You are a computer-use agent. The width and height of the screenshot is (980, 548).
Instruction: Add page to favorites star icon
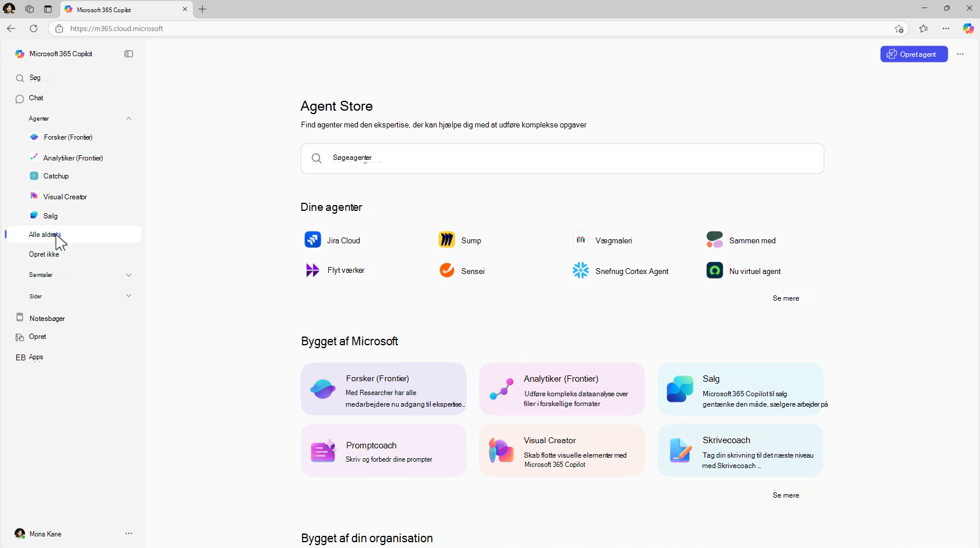click(x=899, y=28)
